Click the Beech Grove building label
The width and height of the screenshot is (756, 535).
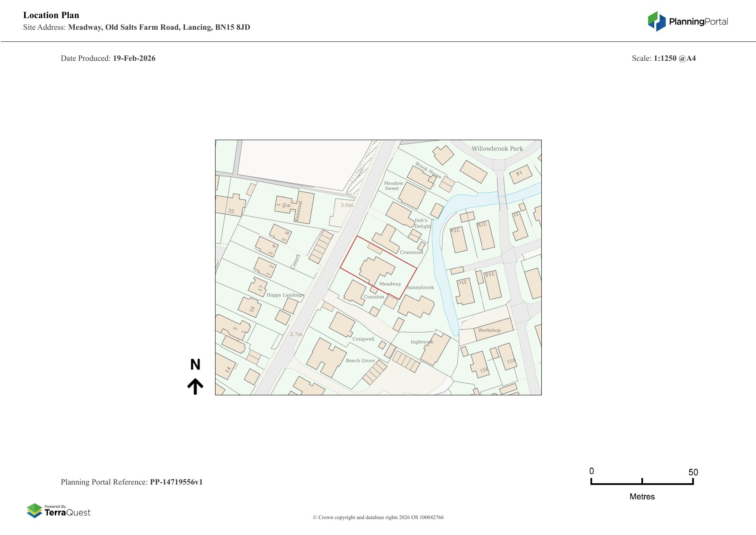pos(360,361)
